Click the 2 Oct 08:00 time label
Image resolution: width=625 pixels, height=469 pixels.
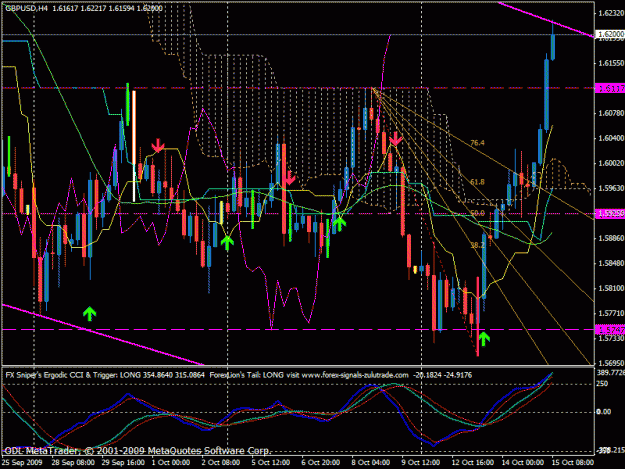click(x=221, y=462)
